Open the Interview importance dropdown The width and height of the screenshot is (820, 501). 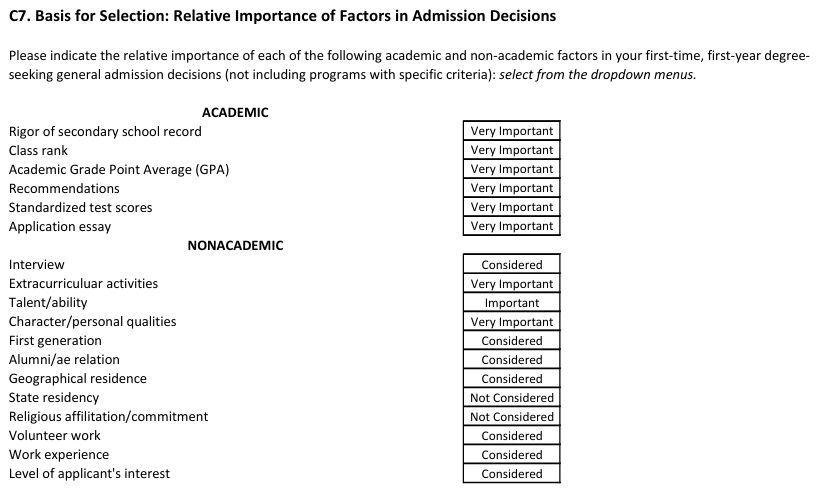pos(511,265)
